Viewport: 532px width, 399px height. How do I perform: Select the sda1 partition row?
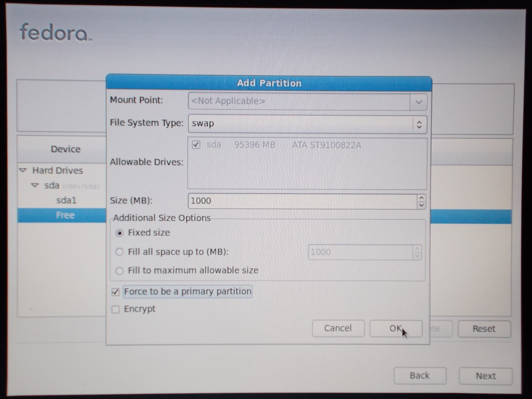pyautogui.click(x=66, y=201)
